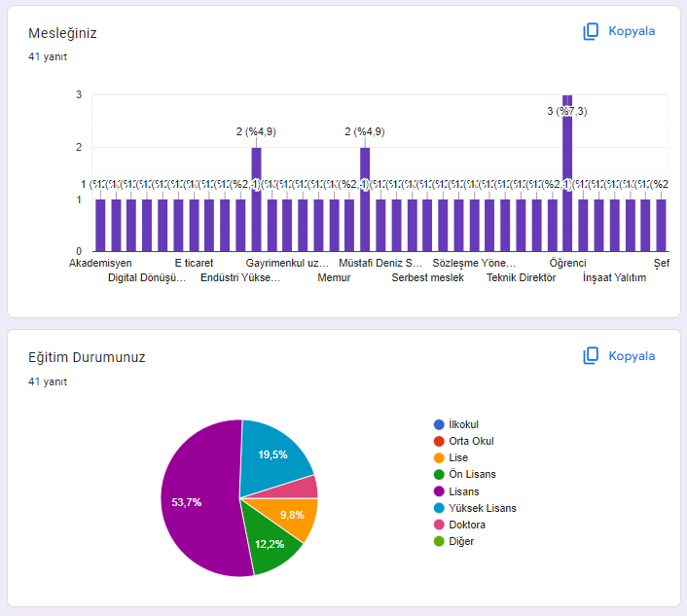The width and height of the screenshot is (687, 616).
Task: Click the Digital Dönüşü... axis label
Action: (147, 277)
